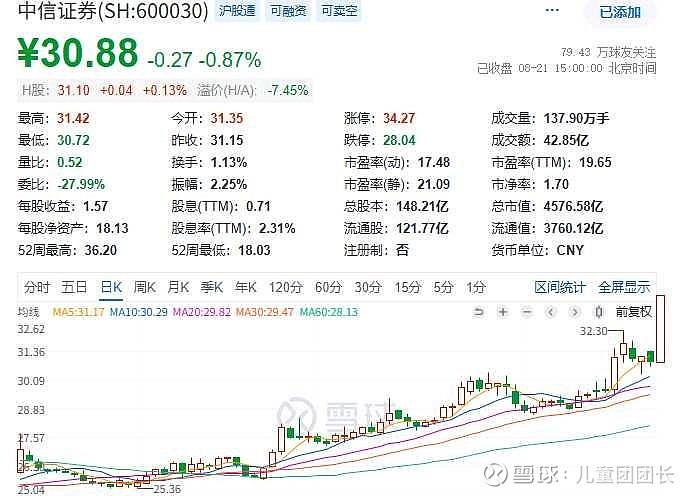
Task: Click the 可卖空 tag
Action: [x=339, y=11]
